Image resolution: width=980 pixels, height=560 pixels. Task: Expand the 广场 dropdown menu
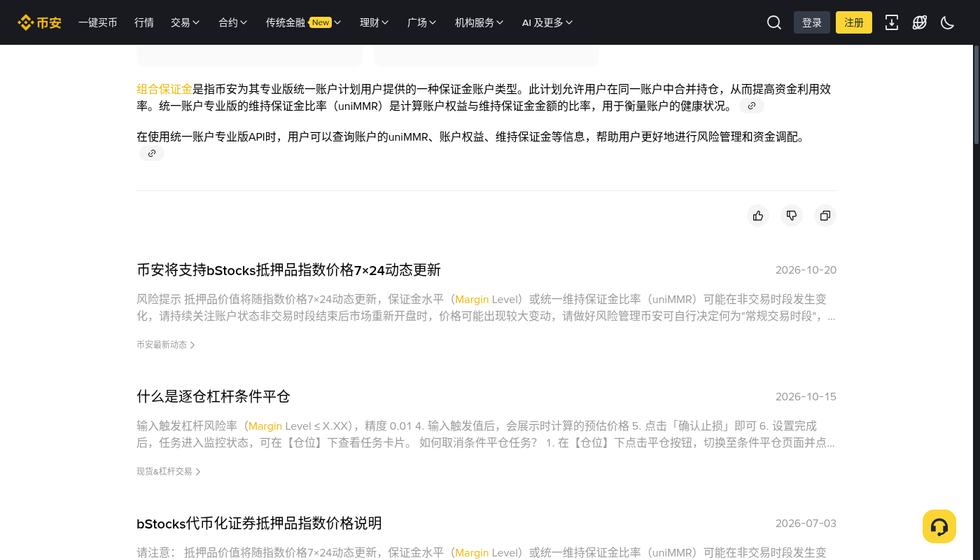pyautogui.click(x=422, y=22)
